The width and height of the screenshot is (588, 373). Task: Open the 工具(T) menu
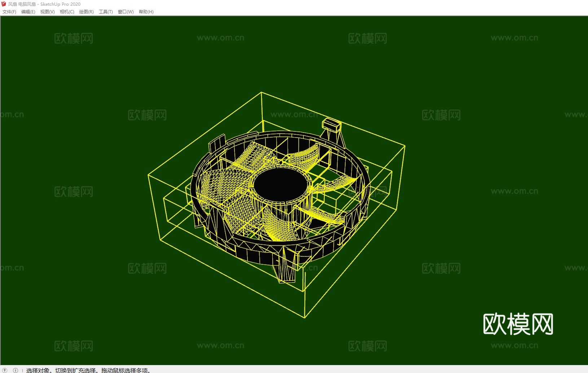(106, 12)
